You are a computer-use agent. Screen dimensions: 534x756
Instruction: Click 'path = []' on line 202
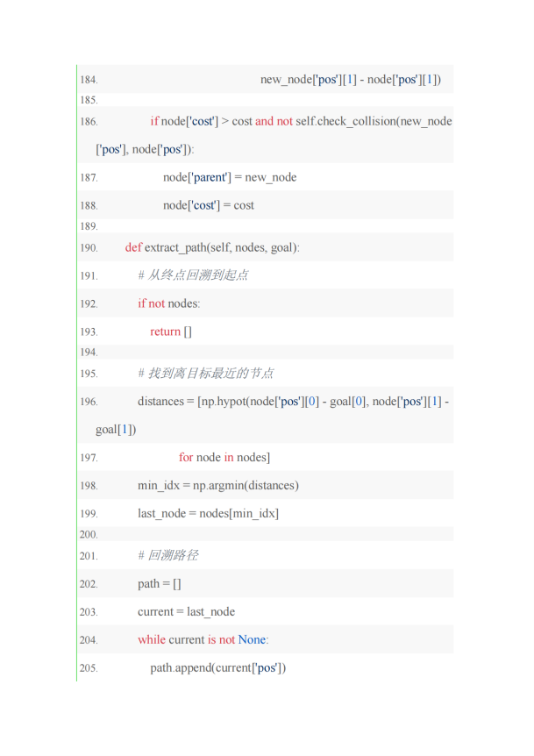pyautogui.click(x=160, y=584)
